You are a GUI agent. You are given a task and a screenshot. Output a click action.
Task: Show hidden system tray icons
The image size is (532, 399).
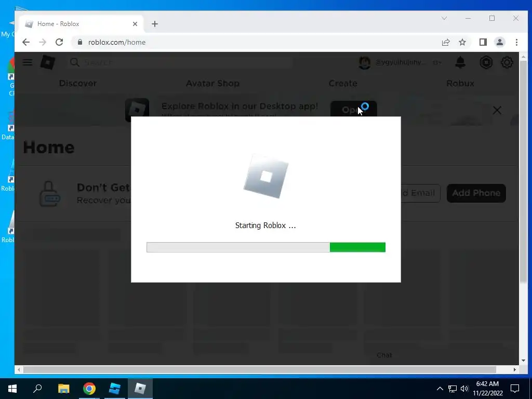(440, 389)
